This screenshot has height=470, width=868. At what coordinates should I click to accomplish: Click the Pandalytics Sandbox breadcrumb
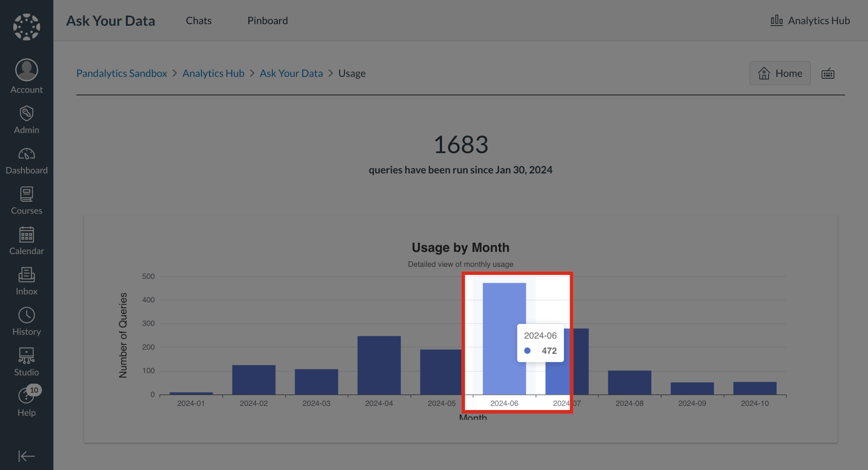[x=122, y=73]
